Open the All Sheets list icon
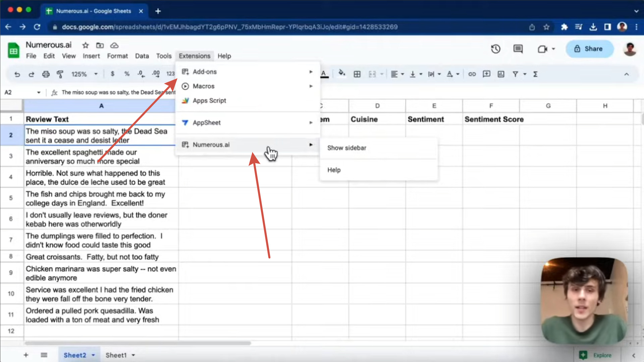Viewport: 644px width, 362px height. tap(44, 355)
